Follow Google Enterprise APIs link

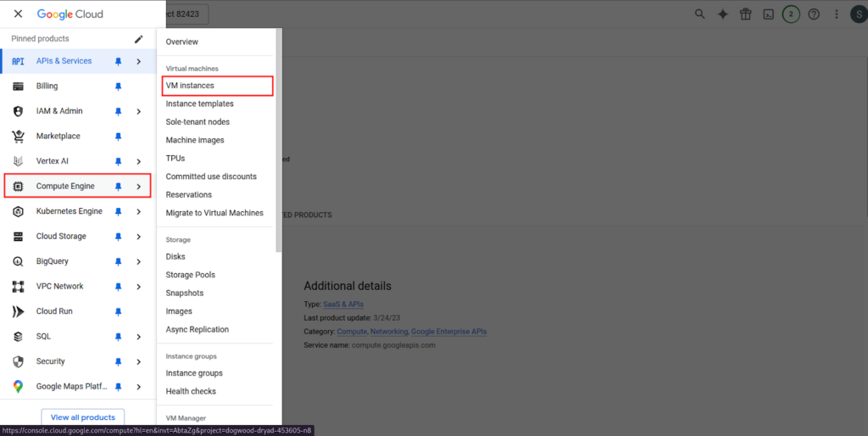(x=449, y=332)
